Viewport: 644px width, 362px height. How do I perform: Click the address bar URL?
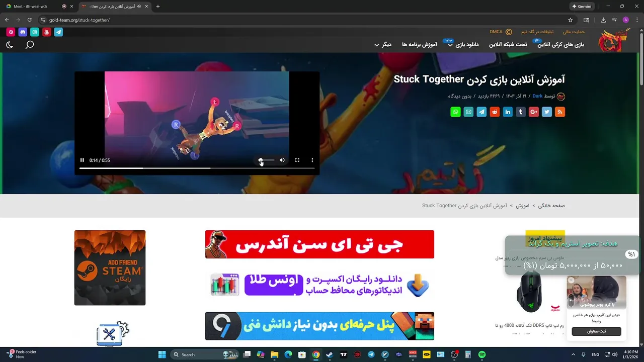click(x=79, y=20)
